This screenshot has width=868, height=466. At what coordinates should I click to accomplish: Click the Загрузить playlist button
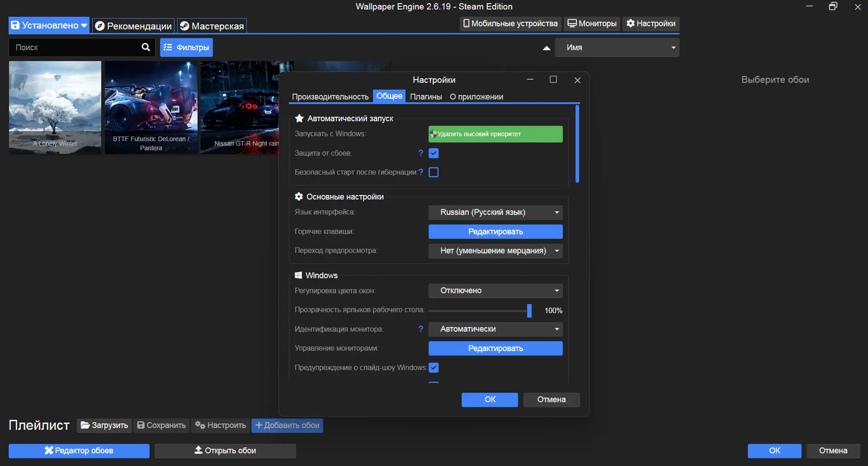click(x=104, y=425)
